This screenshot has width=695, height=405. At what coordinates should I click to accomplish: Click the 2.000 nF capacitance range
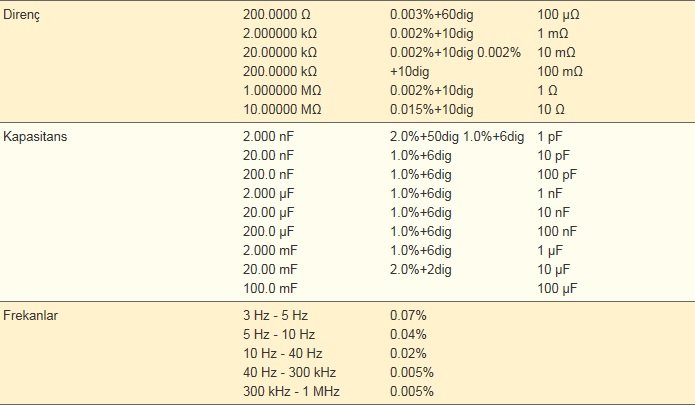[x=268, y=136]
